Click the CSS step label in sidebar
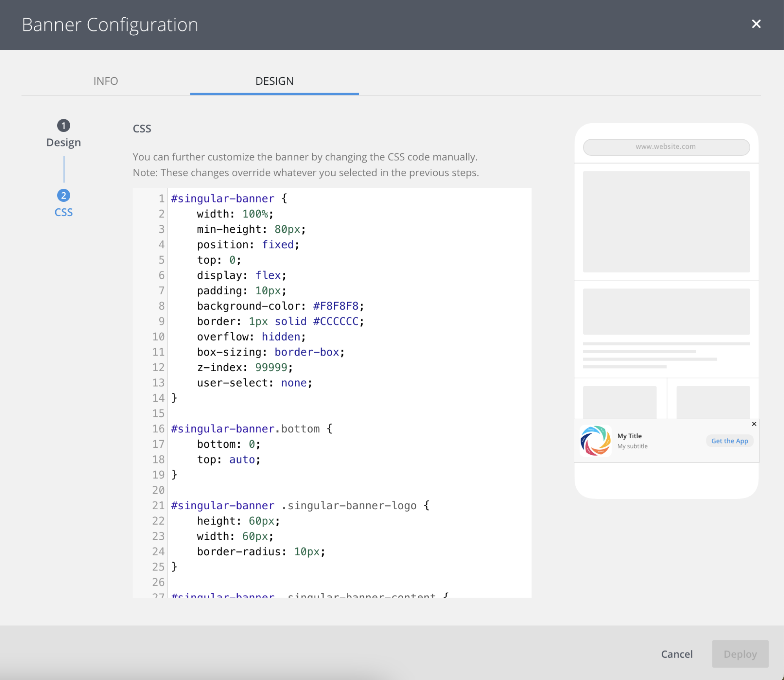The width and height of the screenshot is (784, 680). (64, 212)
